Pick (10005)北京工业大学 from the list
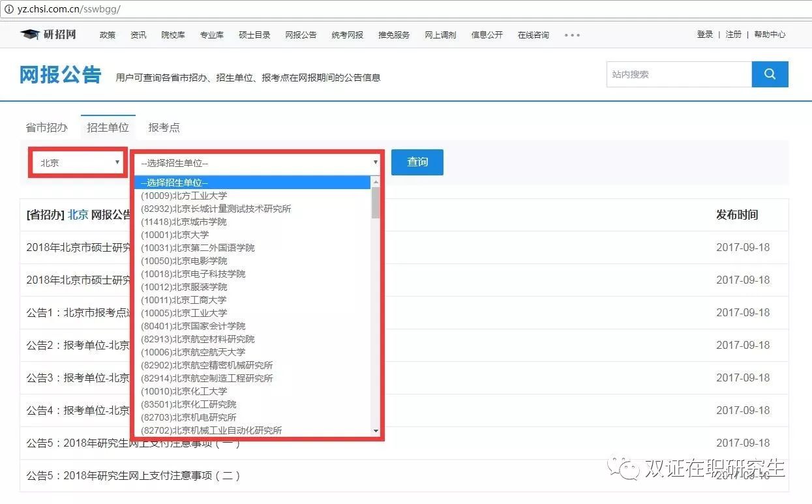The width and height of the screenshot is (812, 504). point(184,313)
